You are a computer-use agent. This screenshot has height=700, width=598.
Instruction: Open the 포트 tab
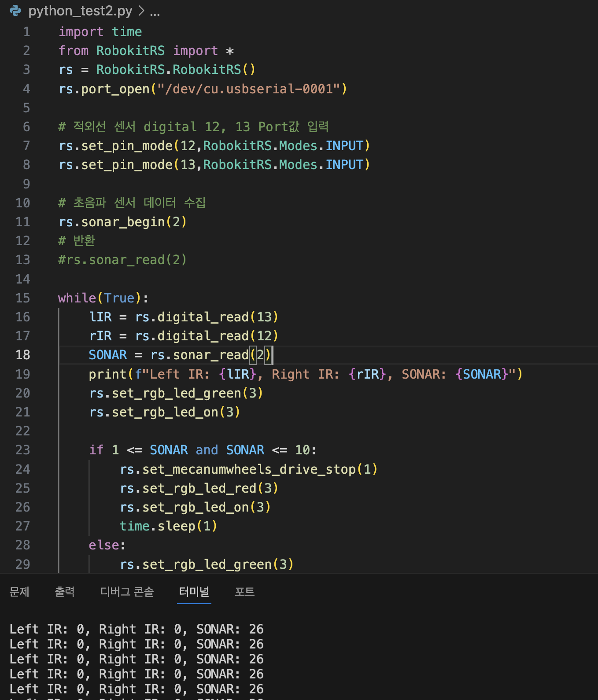point(245,592)
